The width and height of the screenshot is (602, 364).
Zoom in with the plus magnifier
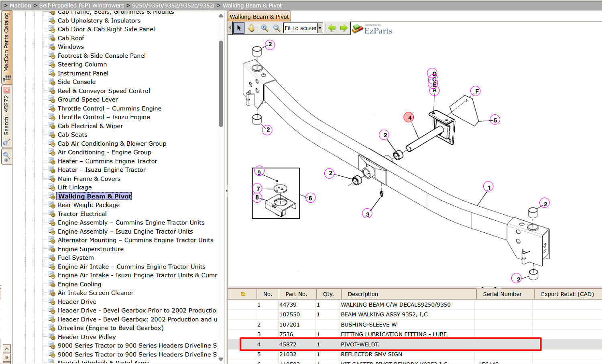[265, 28]
